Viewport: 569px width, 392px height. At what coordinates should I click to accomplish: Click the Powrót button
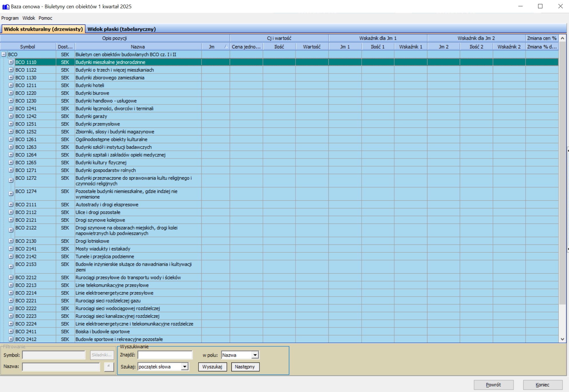[x=493, y=385]
